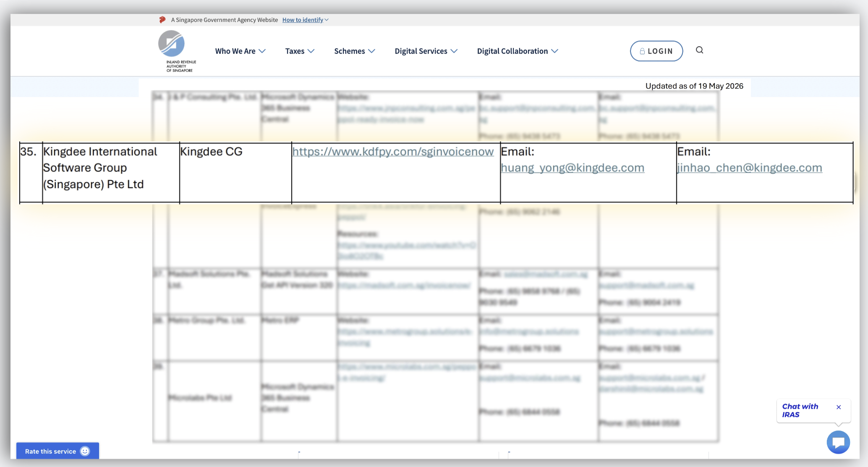868x467 pixels.
Task: Click the Chat with IRAS label
Action: tap(800, 410)
